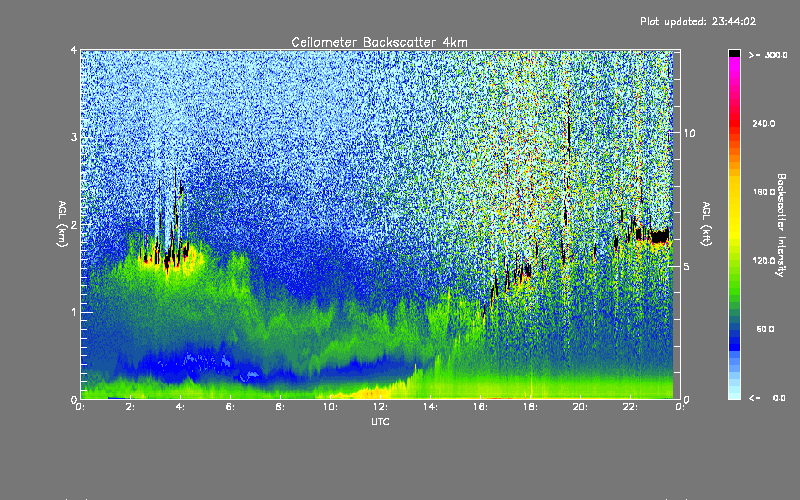Click the '12:' UTC time tick

tap(380, 407)
